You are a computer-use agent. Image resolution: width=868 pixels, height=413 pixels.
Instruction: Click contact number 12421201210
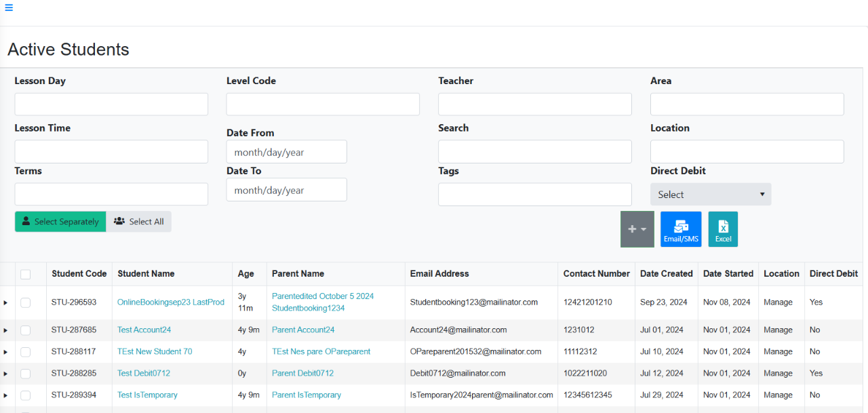[587, 302]
